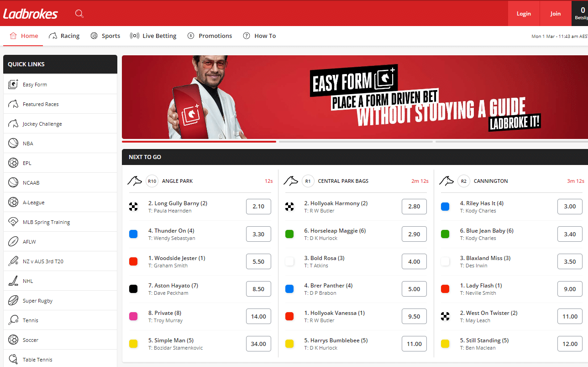Screen dimensions: 588x367
Task: Click odds 2.10 for Long Gully Barny
Action: pos(258,206)
